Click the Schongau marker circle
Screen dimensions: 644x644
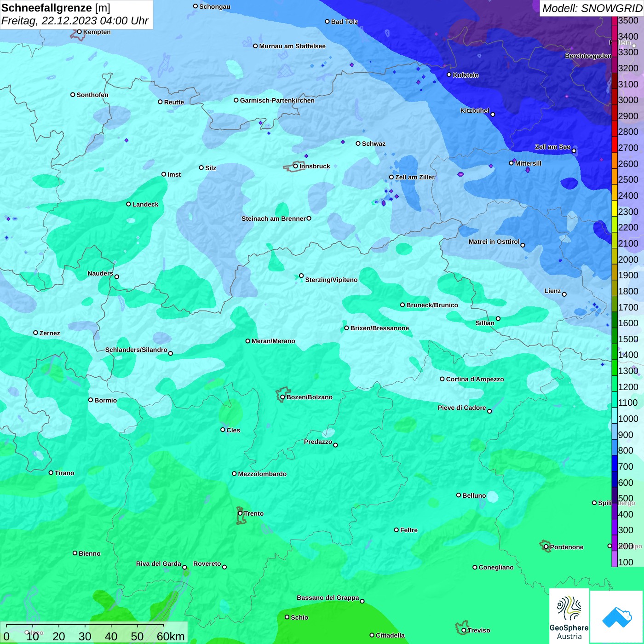pos(195,6)
